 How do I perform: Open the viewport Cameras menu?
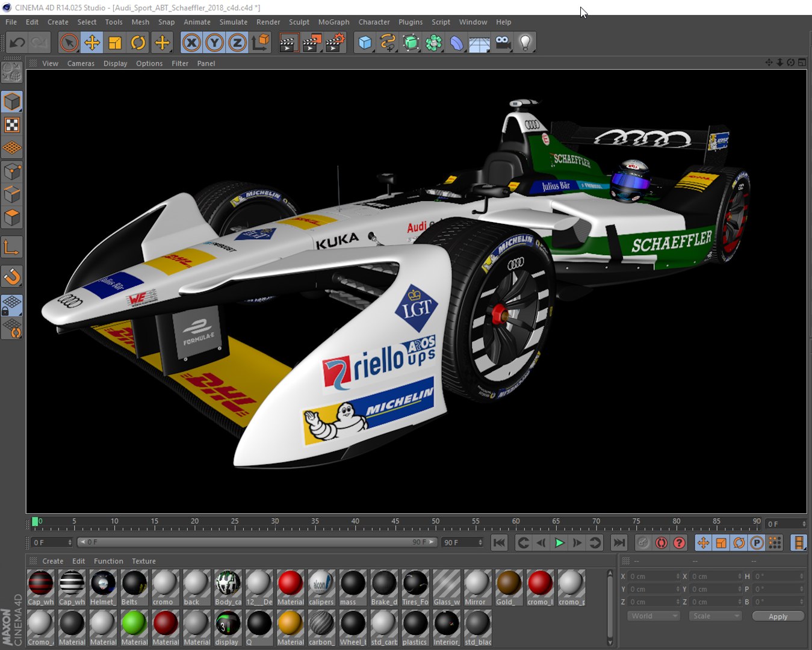(81, 64)
